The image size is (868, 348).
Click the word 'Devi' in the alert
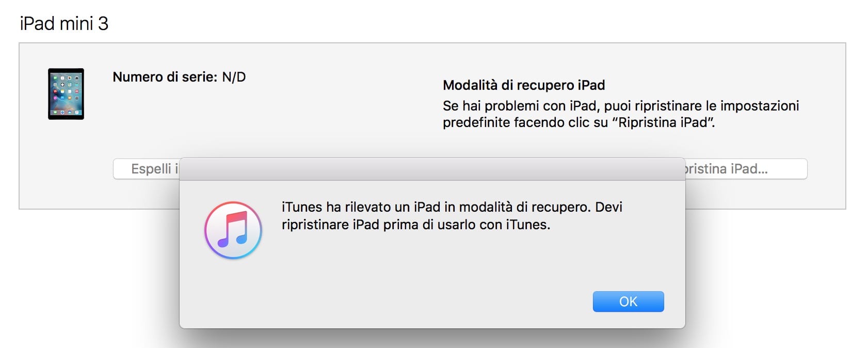(609, 207)
